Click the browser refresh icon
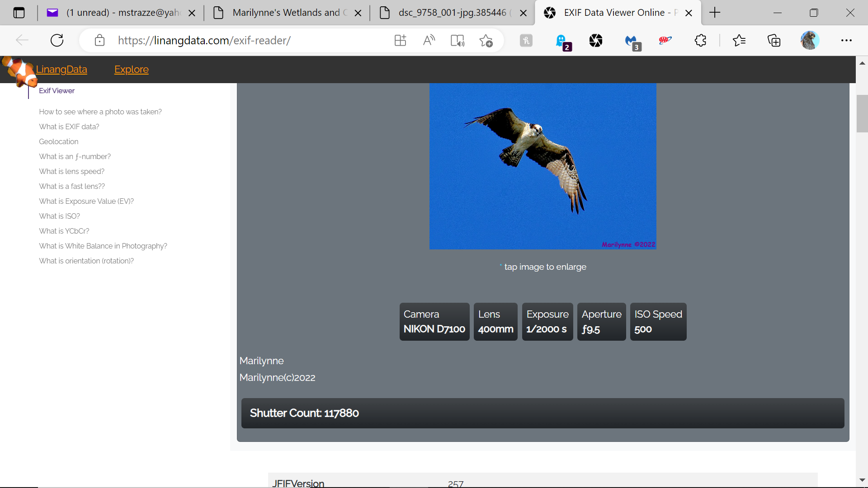Screen dimensions: 868x488 coord(57,40)
